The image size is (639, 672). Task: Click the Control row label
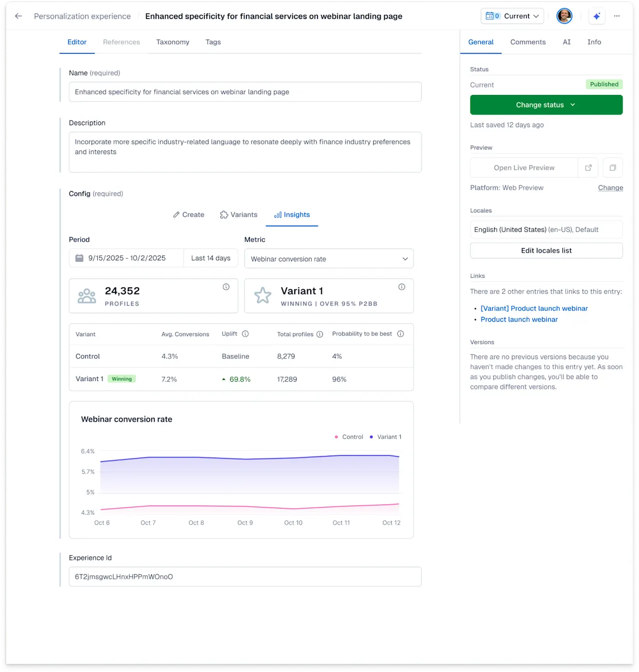(88, 357)
